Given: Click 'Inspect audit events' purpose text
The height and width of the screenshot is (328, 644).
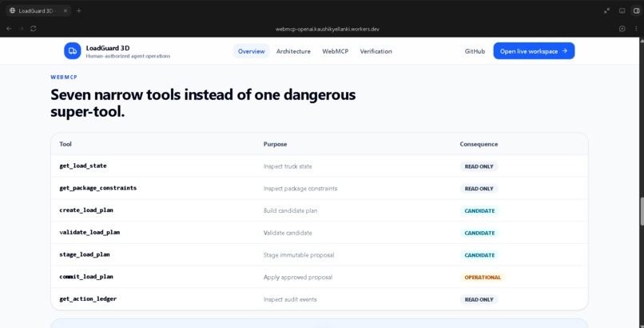Looking at the screenshot, I should [290, 300].
